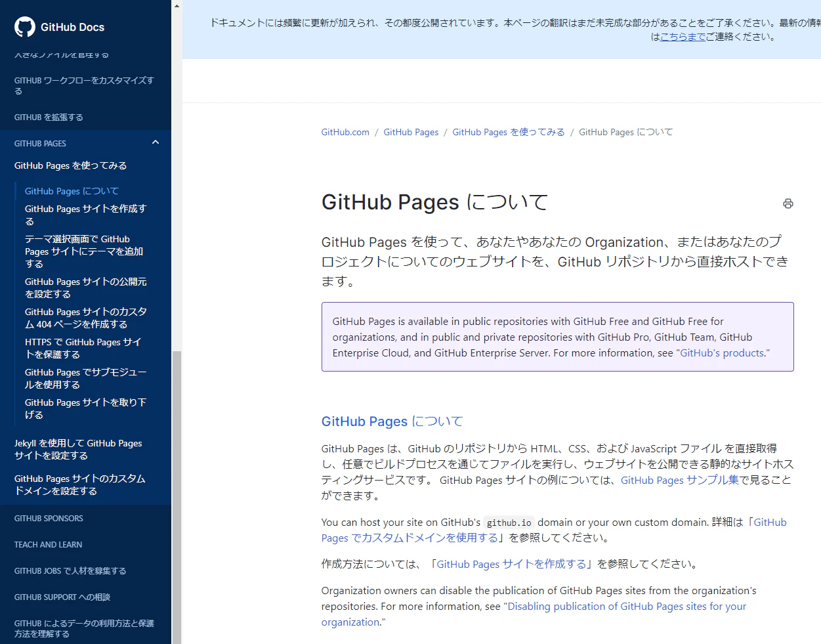Viewport: 821px width, 644px height.
Task: Click the blue 'GitHub Pages について' section heading
Action: [x=392, y=421]
